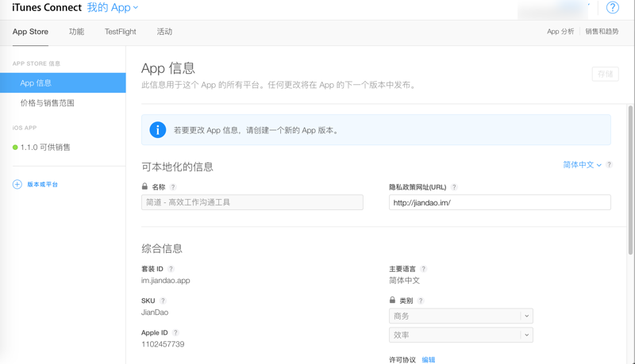Click the help icon next to 类别

tap(421, 301)
